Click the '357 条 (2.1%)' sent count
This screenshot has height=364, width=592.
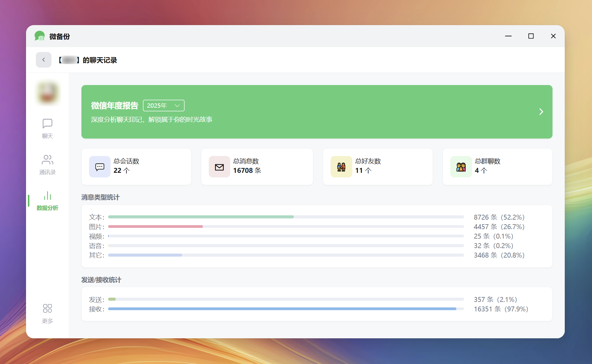(496, 299)
